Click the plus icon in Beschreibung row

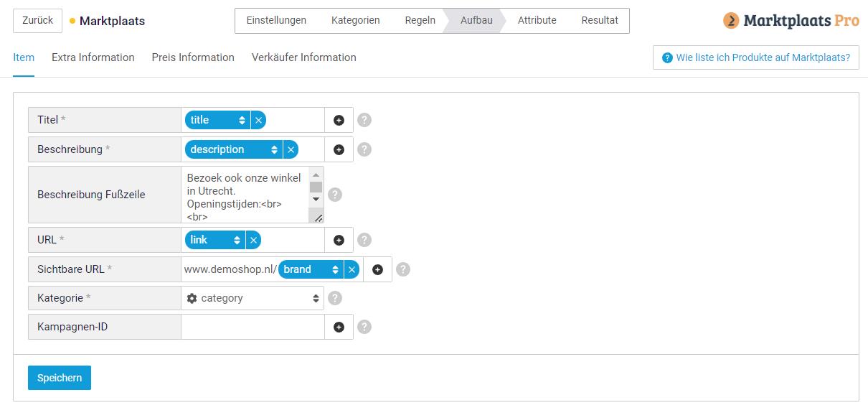pos(339,149)
